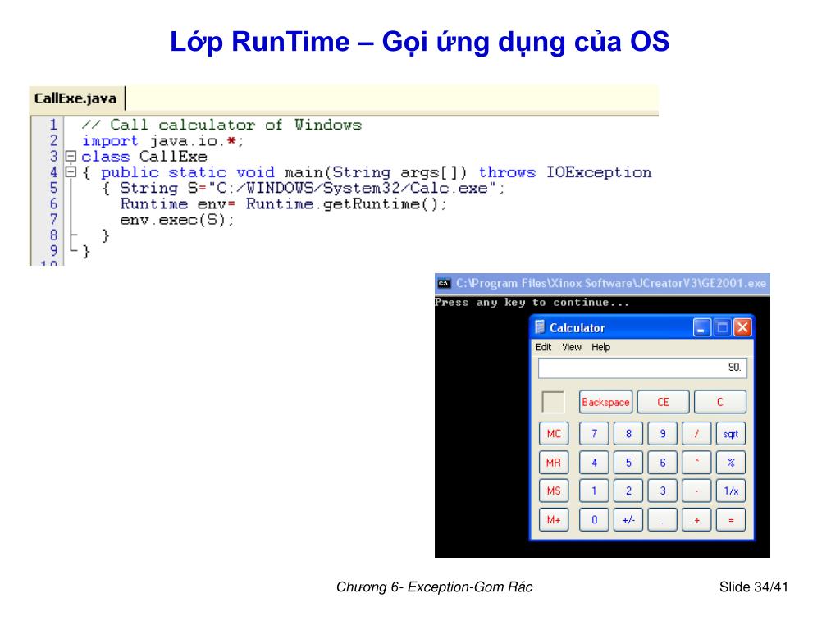This screenshot has height=630, width=840.
Task: Click the digit 6 calculator key
Action: pos(663,463)
